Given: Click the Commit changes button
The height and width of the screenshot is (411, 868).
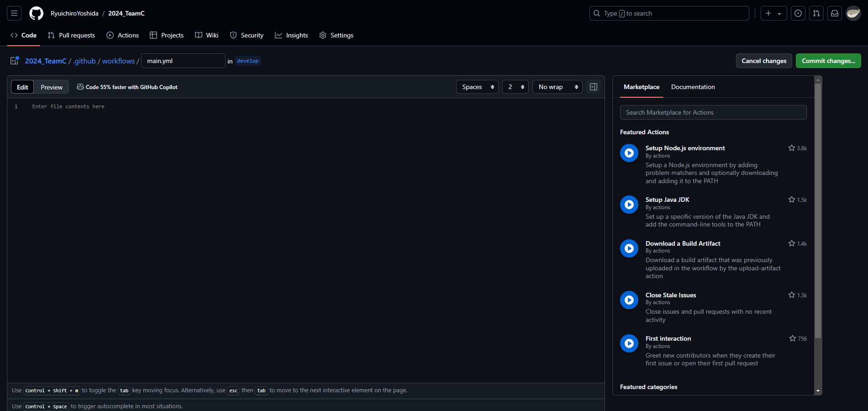Looking at the screenshot, I should [828, 61].
